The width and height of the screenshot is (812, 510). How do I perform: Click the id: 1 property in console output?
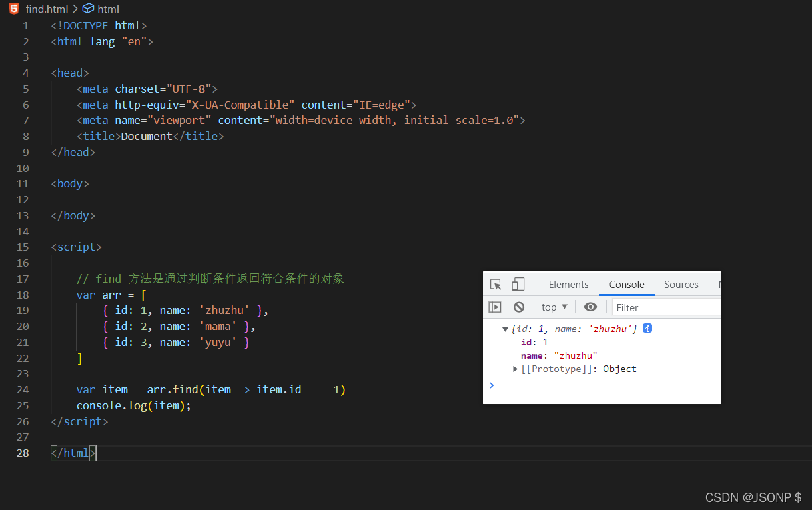coord(534,342)
